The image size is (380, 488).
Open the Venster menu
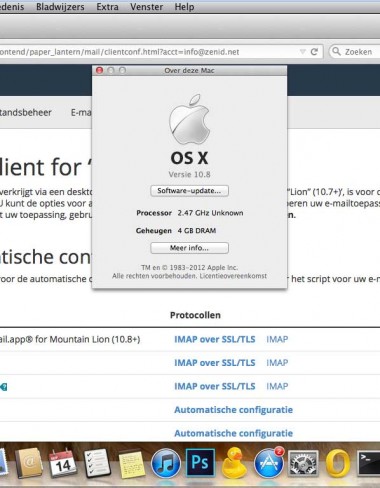click(x=147, y=7)
